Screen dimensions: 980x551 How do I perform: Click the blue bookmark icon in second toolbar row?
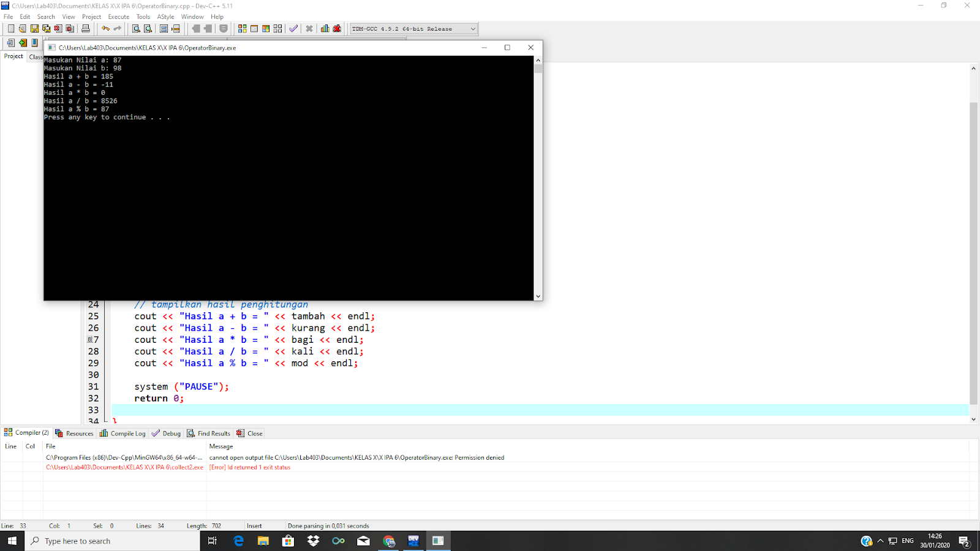[x=35, y=43]
